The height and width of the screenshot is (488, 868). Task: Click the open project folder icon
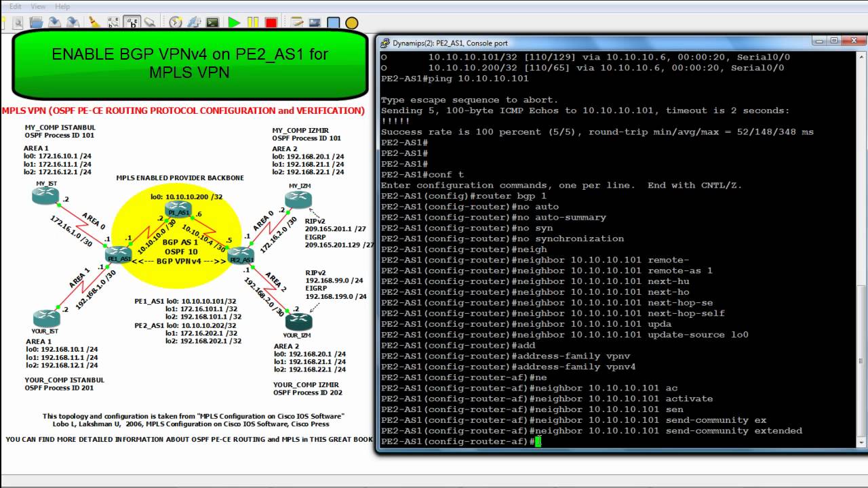(36, 22)
